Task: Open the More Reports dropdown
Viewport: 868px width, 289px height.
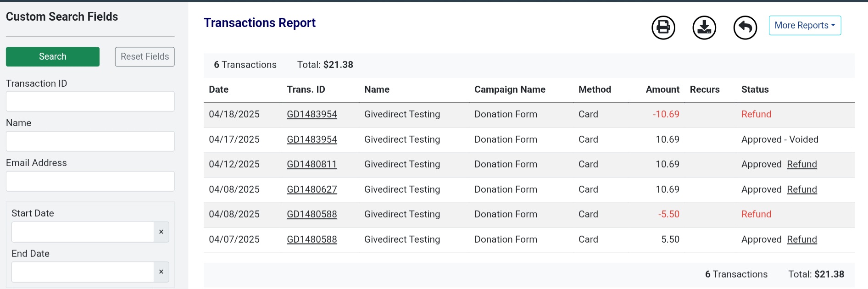Action: tap(805, 26)
